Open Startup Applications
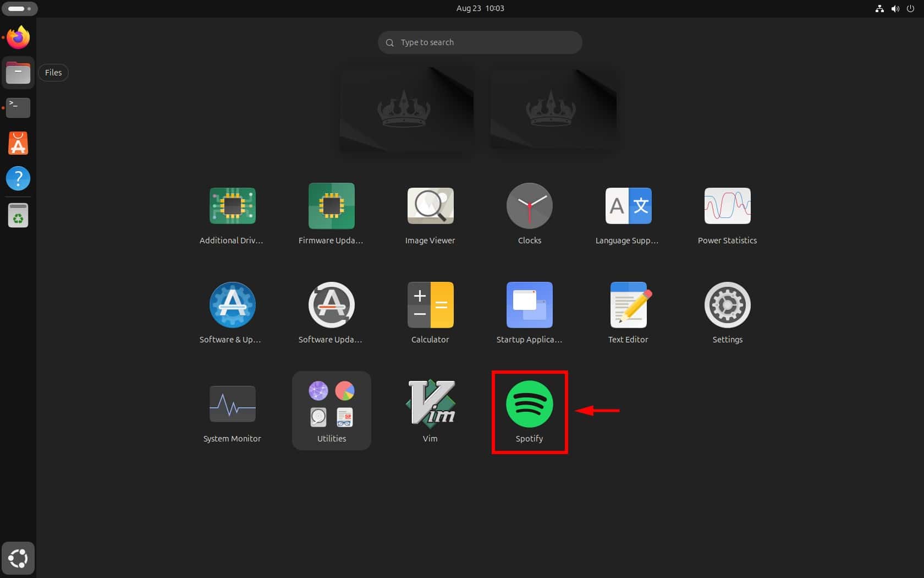The image size is (924, 578). (529, 305)
